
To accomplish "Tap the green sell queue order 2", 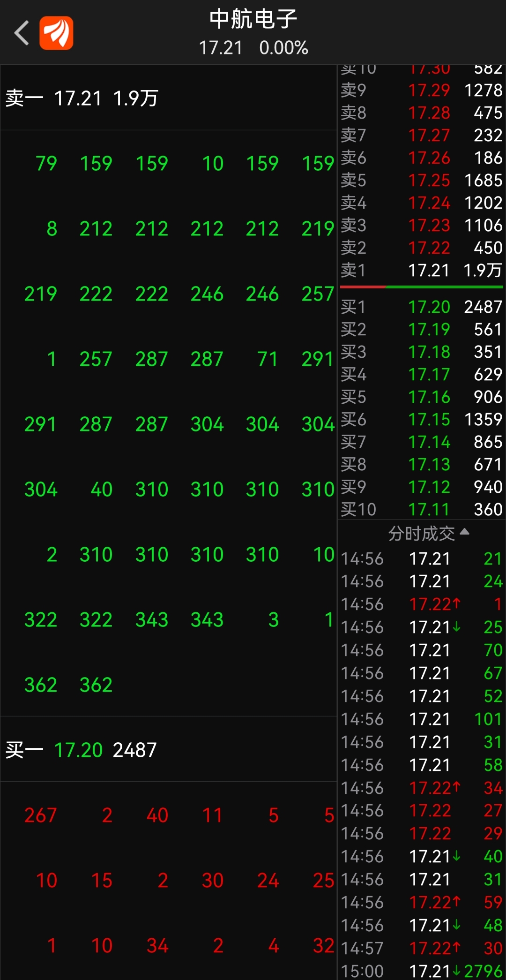I will [x=52, y=555].
